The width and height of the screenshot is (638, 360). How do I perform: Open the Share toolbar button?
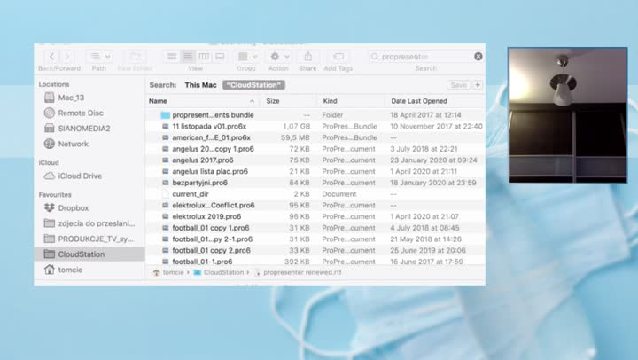click(308, 56)
